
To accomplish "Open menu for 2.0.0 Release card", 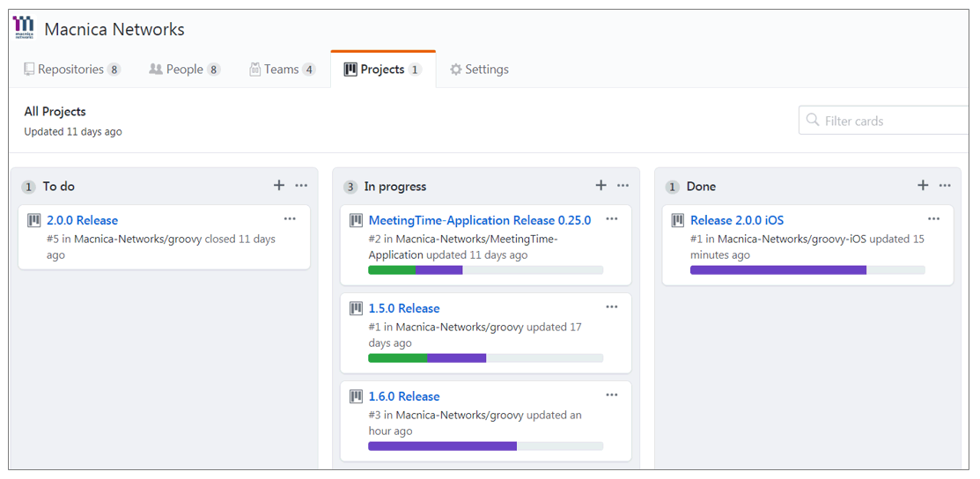I will [290, 219].
